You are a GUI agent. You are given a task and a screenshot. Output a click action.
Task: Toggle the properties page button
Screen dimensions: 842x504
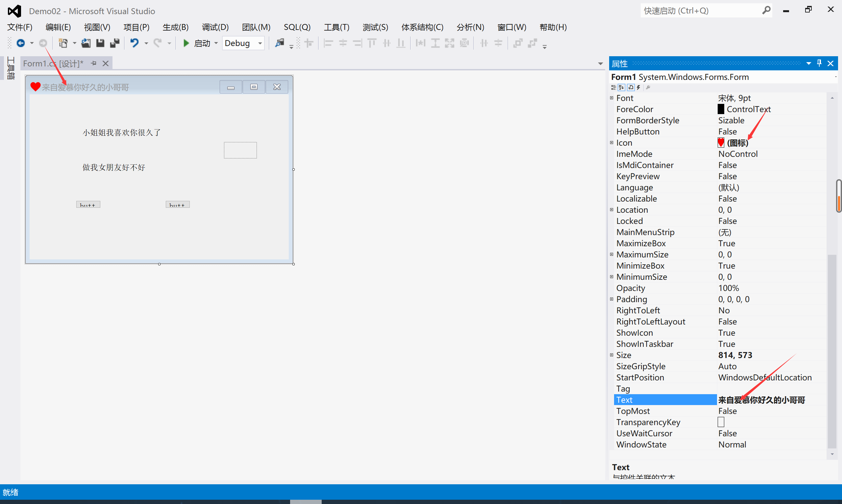[631, 87]
